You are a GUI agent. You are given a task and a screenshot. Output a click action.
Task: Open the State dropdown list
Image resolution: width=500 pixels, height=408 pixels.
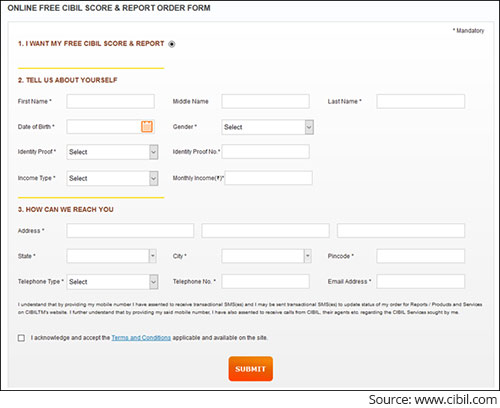[x=111, y=256]
